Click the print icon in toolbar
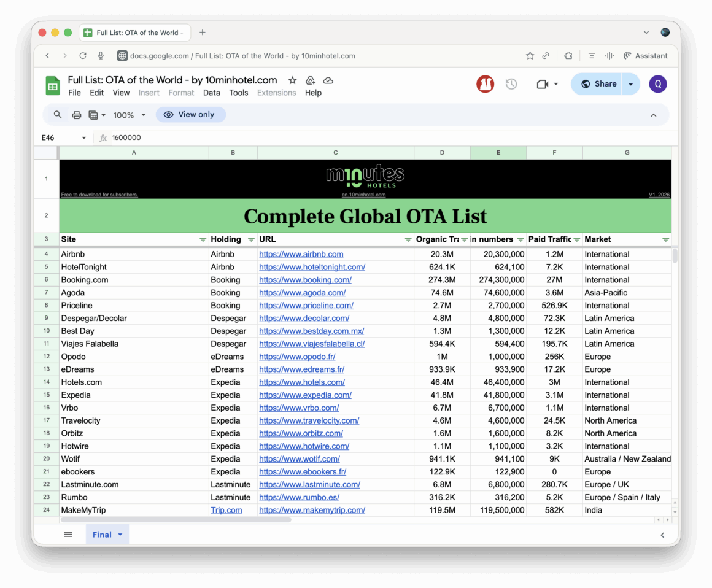This screenshot has width=712, height=588. pyautogui.click(x=77, y=115)
